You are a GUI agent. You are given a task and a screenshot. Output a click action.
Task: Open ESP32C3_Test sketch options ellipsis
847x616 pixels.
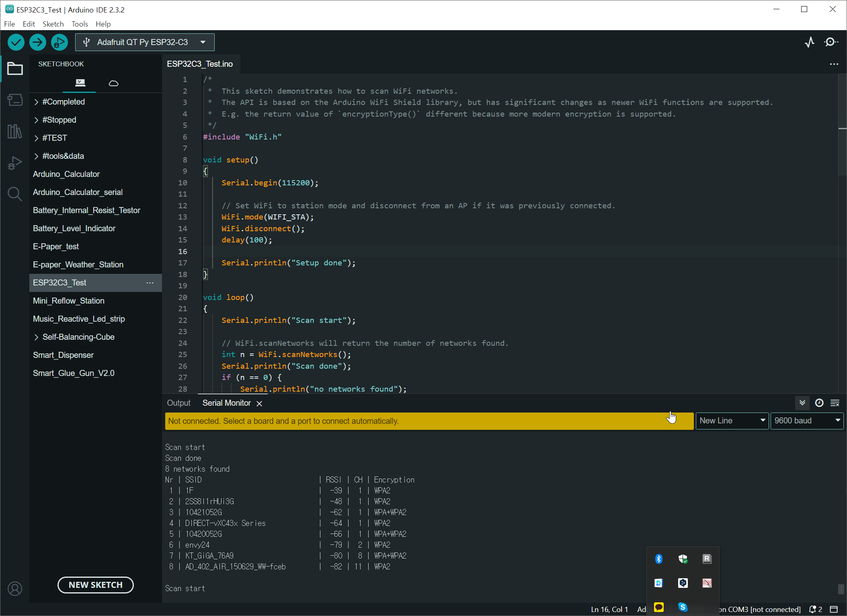150,283
